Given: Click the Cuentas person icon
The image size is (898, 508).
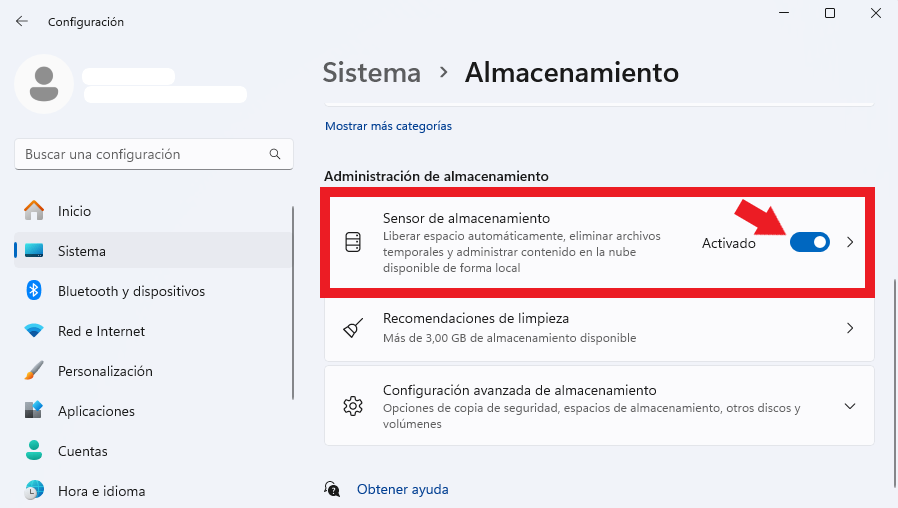Looking at the screenshot, I should click(x=34, y=451).
